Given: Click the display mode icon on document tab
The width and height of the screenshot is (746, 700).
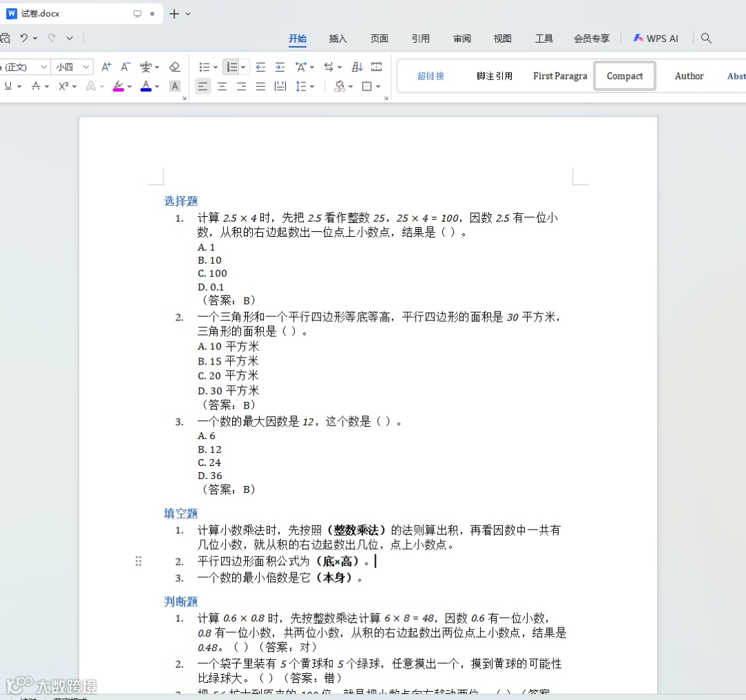Looking at the screenshot, I should click(x=137, y=14).
